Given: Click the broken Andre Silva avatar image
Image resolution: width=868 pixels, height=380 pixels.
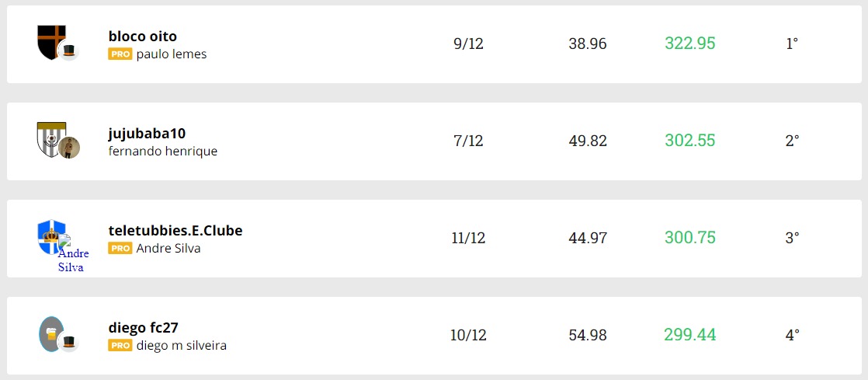Looking at the screenshot, I should pyautogui.click(x=73, y=254).
